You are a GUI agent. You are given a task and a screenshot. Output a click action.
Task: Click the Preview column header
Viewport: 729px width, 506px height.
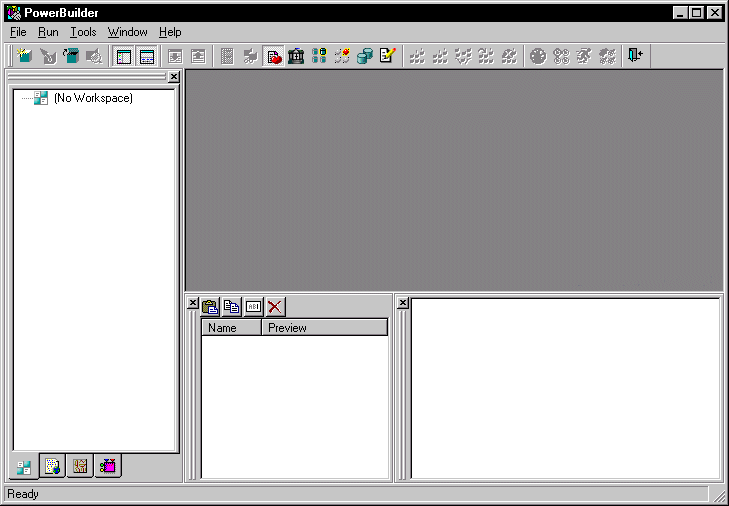pyautogui.click(x=325, y=327)
